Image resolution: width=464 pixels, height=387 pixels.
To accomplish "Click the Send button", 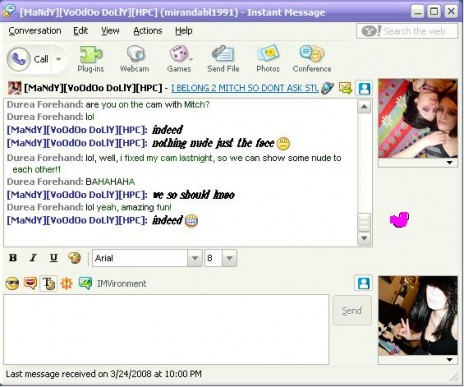I will pyautogui.click(x=352, y=310).
